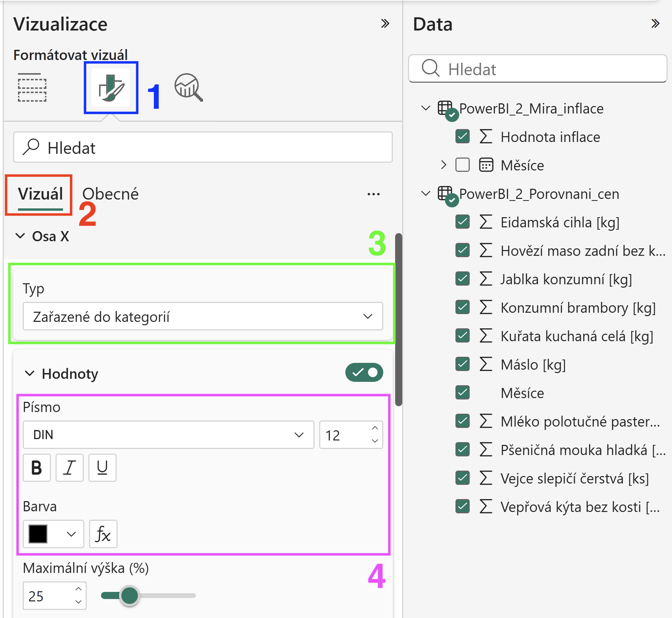Viewport: 672px width, 618px height.
Task: Select the Format visual paintbrush icon
Action: 111,87
